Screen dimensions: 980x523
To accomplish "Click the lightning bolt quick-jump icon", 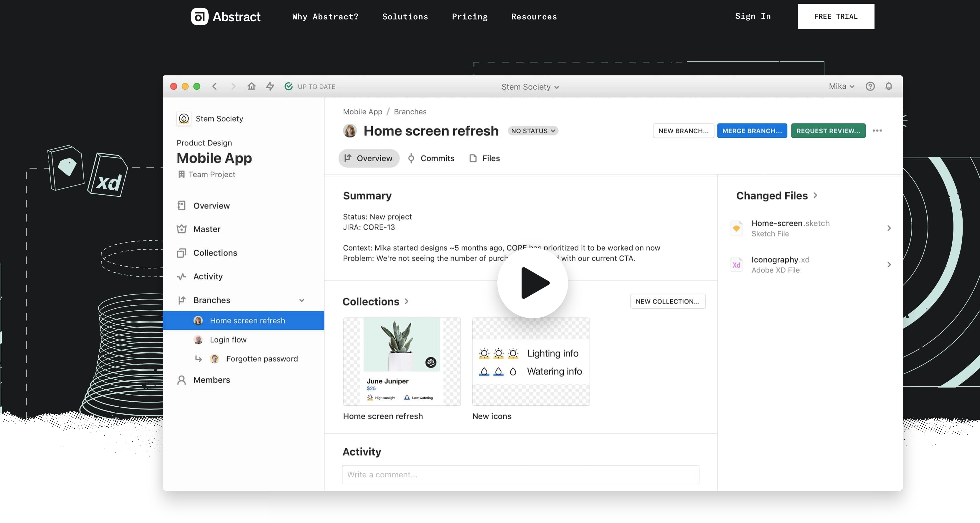I will tap(270, 86).
